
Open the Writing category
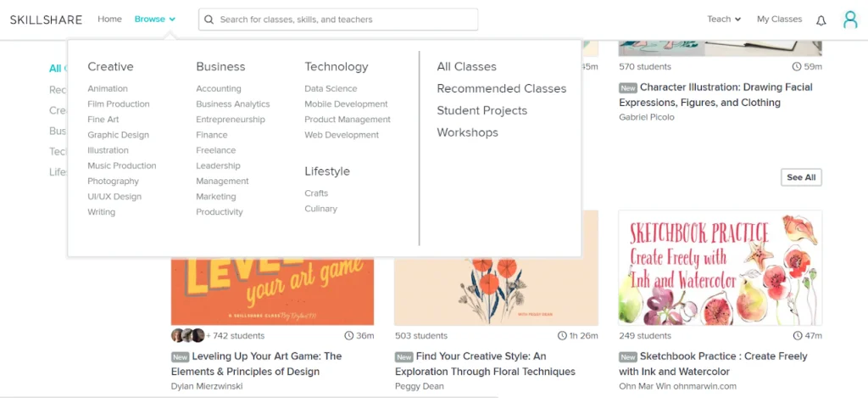point(102,212)
